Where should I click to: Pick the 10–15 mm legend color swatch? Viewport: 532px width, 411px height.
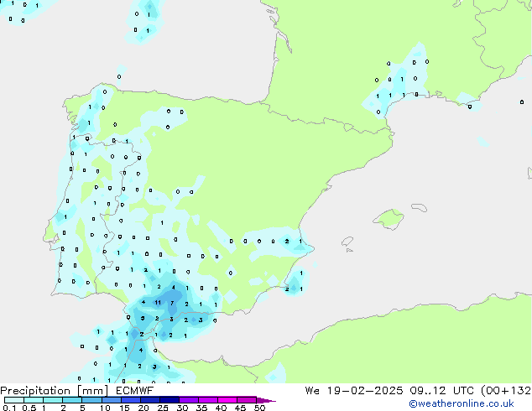pyautogui.click(x=111, y=400)
